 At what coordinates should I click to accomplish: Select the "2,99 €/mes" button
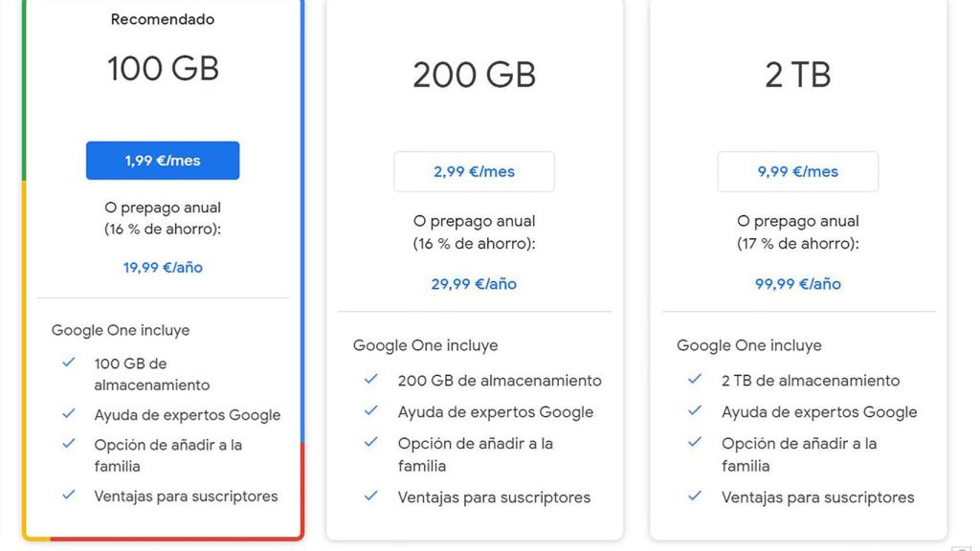pyautogui.click(x=473, y=171)
